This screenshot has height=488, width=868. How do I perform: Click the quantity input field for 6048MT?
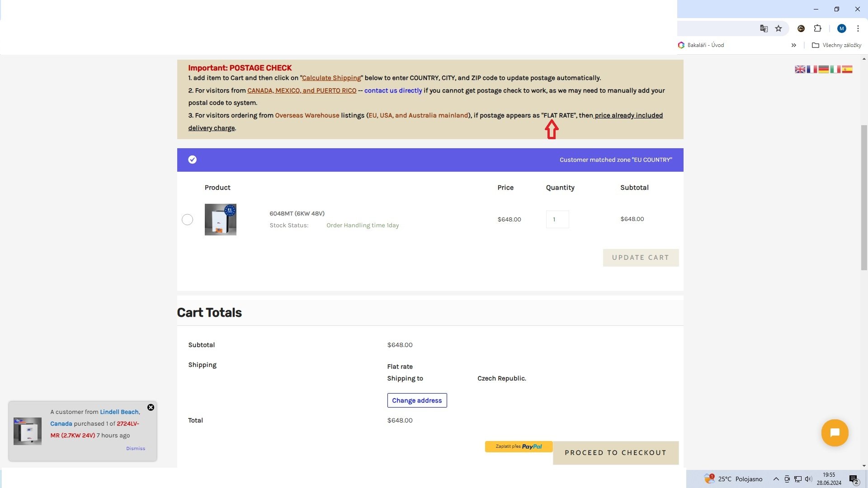(557, 220)
